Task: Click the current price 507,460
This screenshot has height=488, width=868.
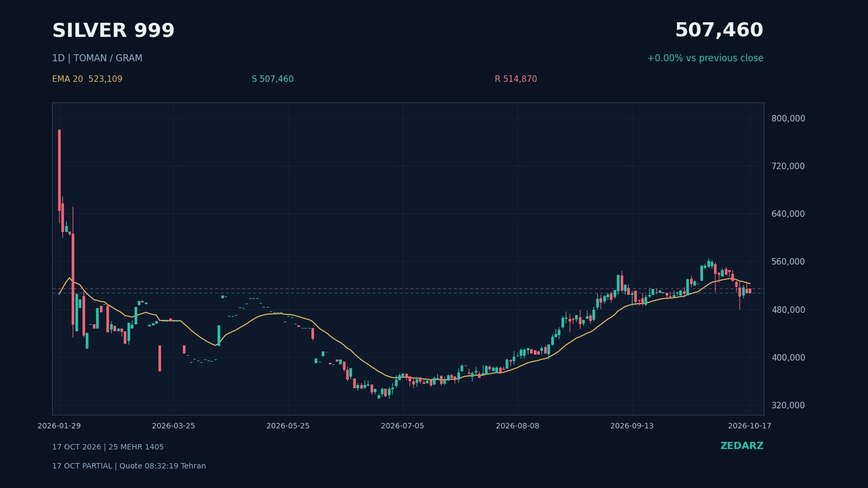Action: click(x=719, y=31)
